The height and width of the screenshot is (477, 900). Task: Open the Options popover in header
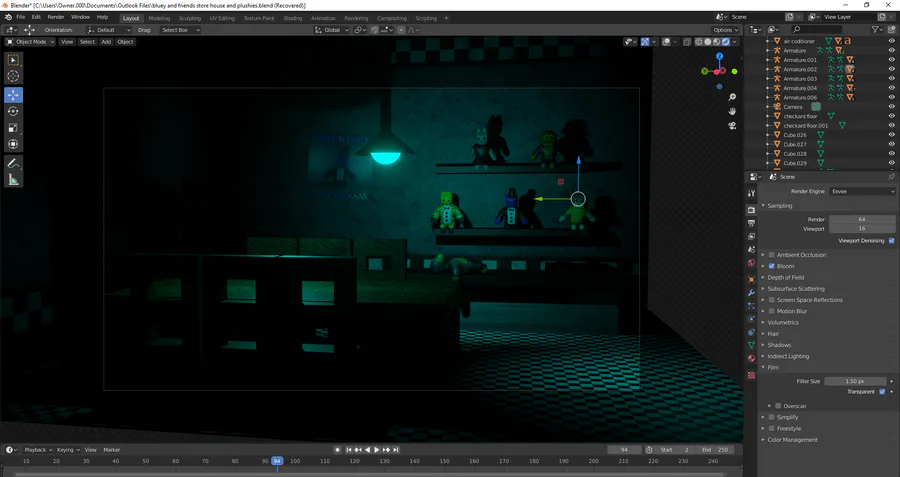(x=726, y=30)
